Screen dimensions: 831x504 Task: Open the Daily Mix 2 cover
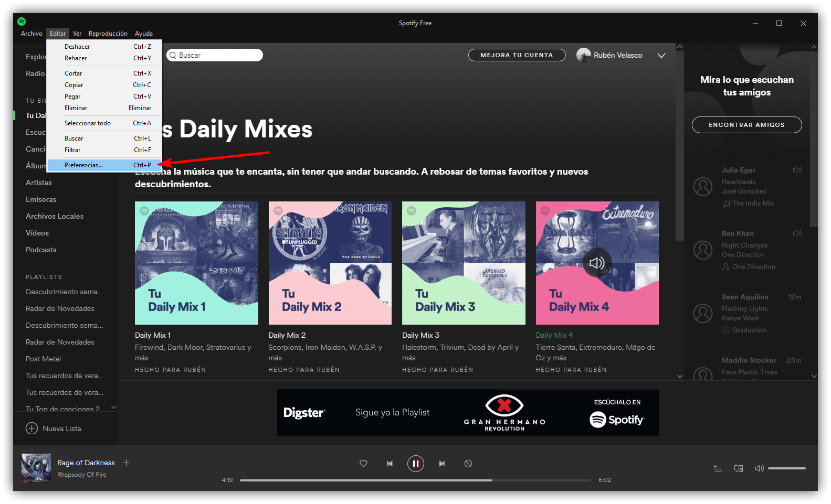coord(330,263)
